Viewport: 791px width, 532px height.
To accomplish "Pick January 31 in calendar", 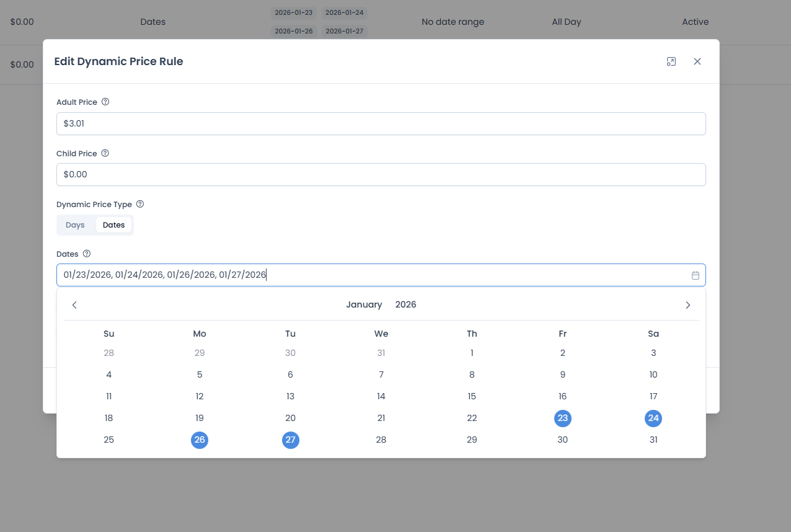I will (x=653, y=440).
